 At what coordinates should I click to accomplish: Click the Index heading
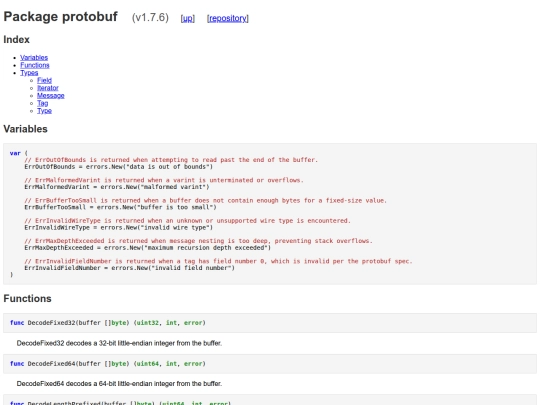click(x=17, y=40)
